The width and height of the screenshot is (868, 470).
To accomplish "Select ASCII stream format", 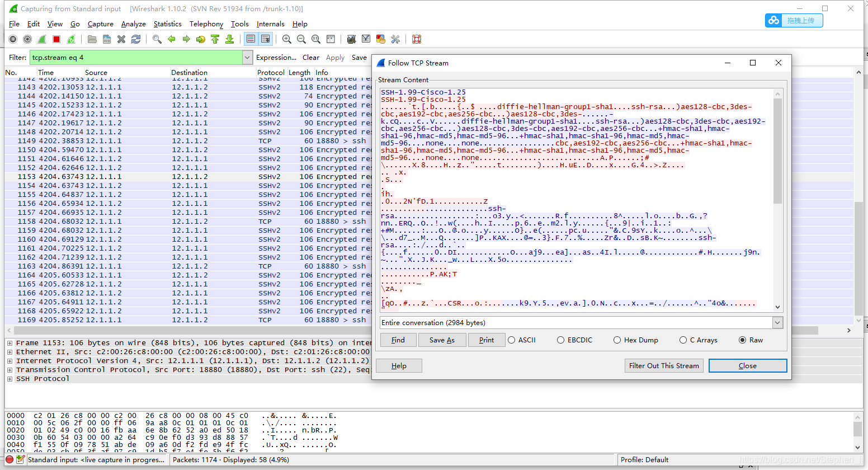I will pos(522,340).
